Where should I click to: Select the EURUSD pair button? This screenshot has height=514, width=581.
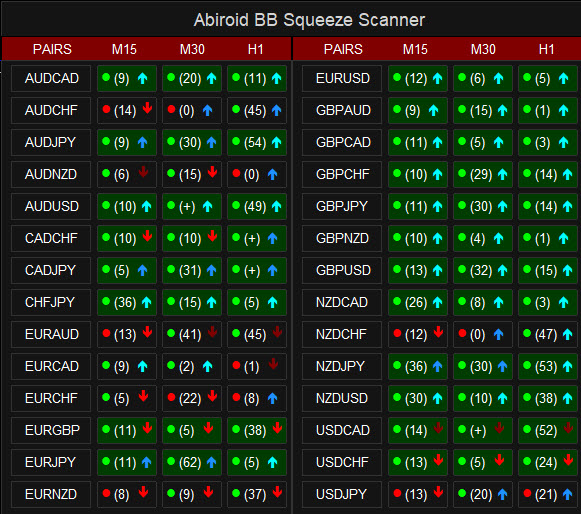(x=342, y=78)
